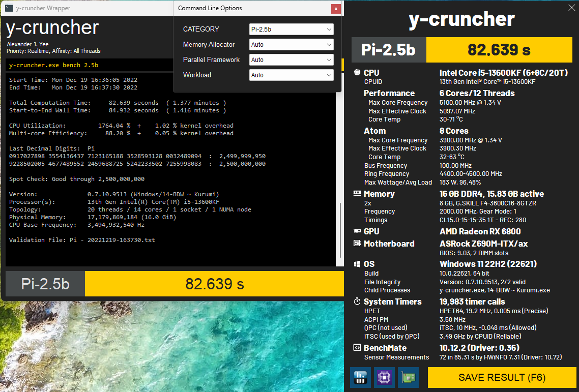
Task: Click the CL15.0-15-15-35 1T timings value
Action: (483, 220)
